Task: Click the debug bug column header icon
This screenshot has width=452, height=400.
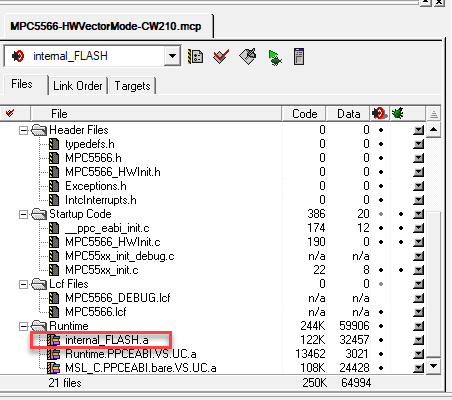Action: click(398, 113)
